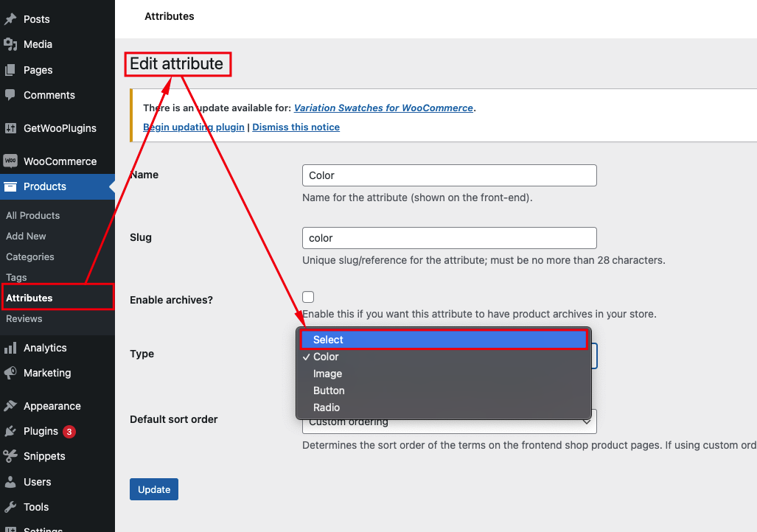Choose Button from the Type dropdown list
757x532 pixels.
click(x=443, y=391)
